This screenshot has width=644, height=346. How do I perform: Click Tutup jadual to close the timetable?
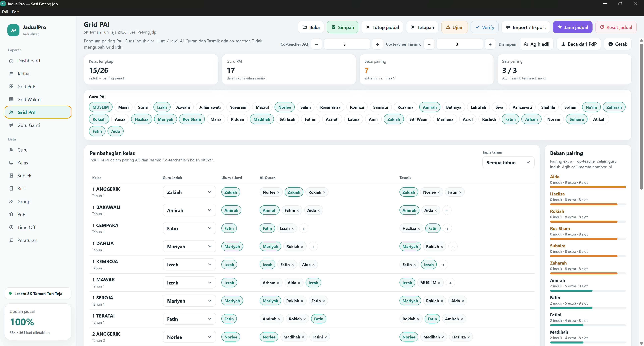pyautogui.click(x=382, y=27)
